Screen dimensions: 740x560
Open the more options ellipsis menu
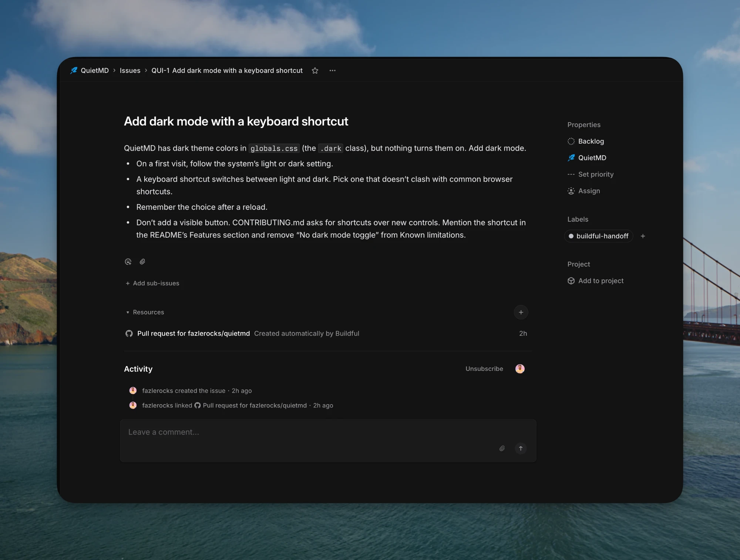333,71
